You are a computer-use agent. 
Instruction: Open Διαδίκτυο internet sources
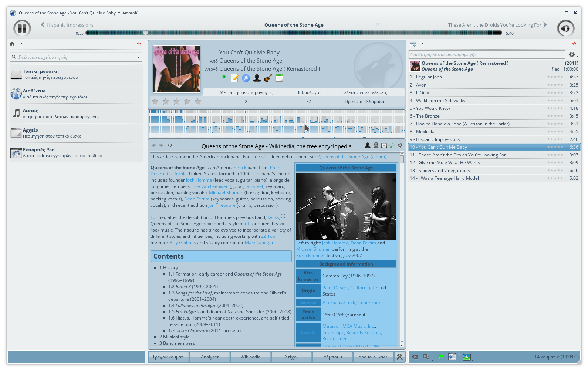[x=76, y=94]
